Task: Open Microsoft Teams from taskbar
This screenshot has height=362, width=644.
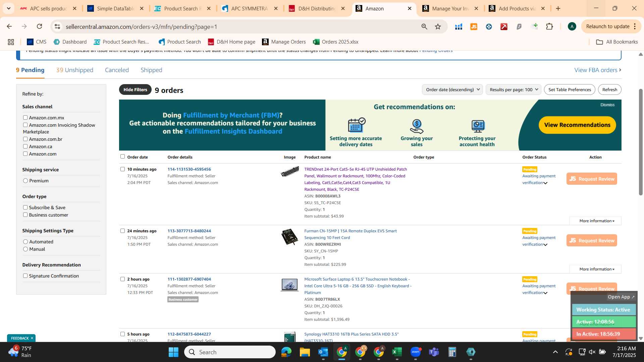Action: coord(434,352)
